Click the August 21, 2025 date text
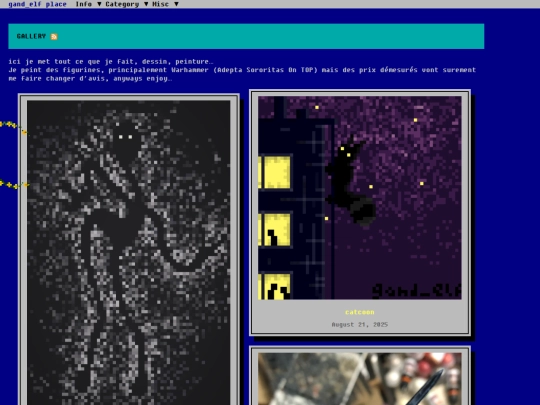Screen dimensions: 540x405 (360, 324)
